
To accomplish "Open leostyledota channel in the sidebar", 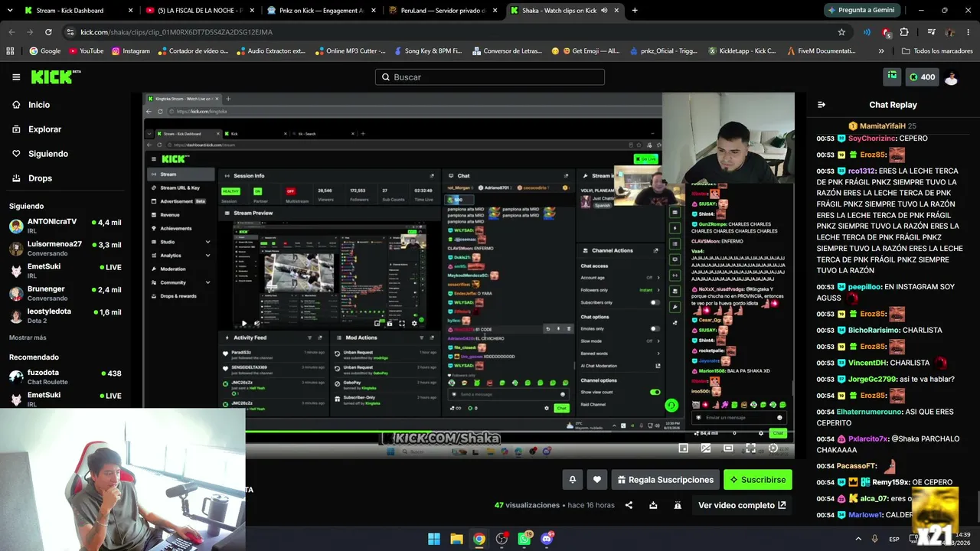I will click(x=65, y=315).
